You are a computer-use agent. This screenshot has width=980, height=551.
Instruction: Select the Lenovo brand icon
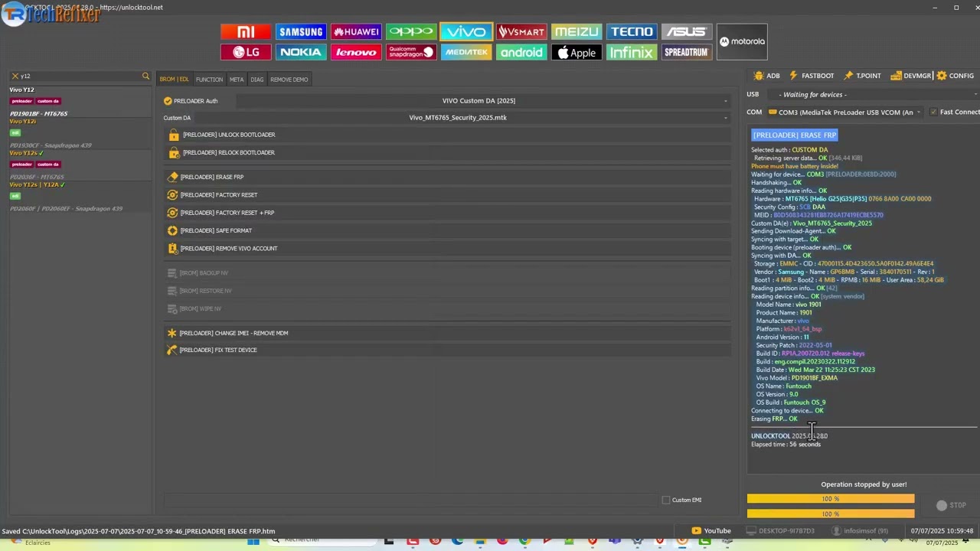pyautogui.click(x=356, y=52)
